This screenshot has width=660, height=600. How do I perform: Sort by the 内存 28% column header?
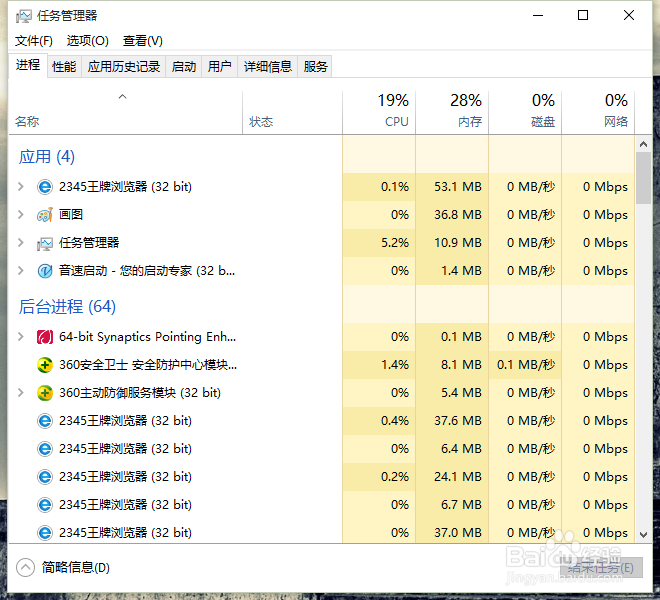tap(452, 113)
